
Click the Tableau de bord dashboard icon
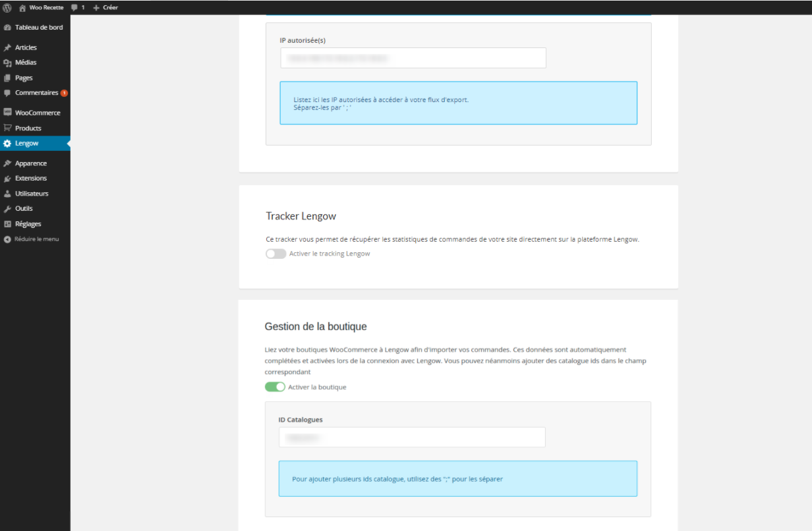pos(7,28)
